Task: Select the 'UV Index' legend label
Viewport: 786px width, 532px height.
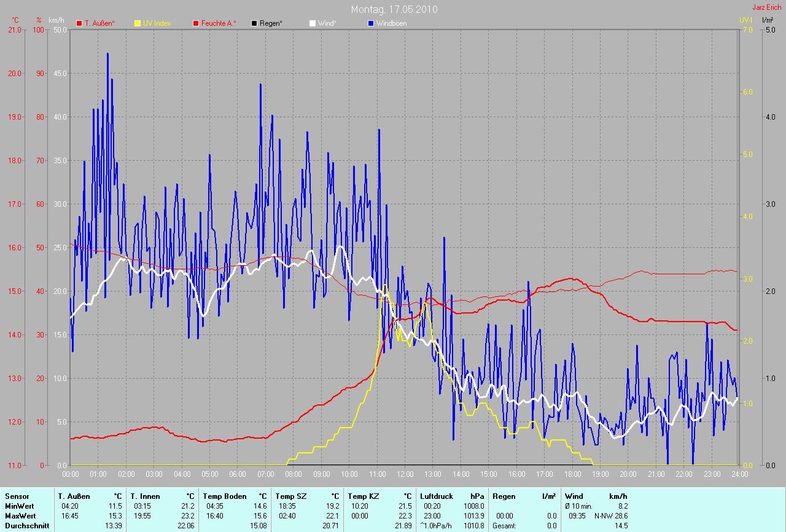Action: coord(157,23)
